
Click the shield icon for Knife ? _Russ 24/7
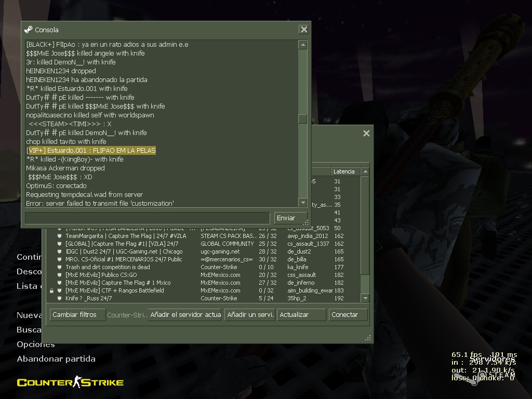tap(59, 298)
